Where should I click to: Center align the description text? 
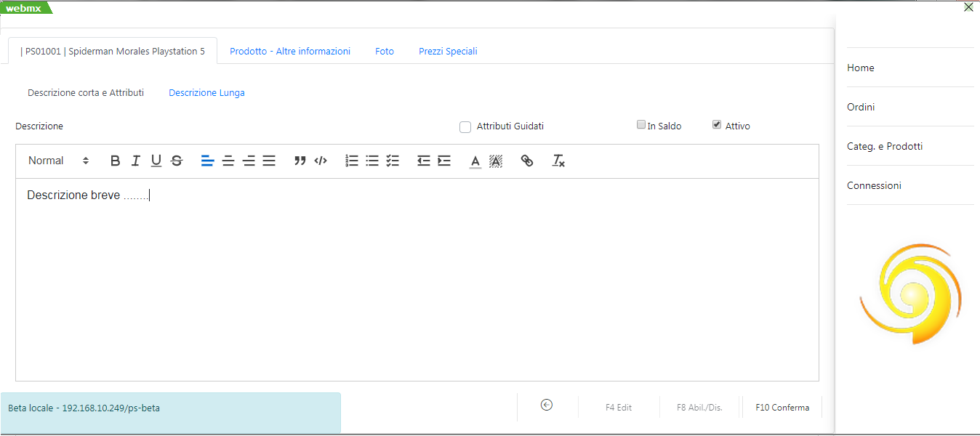[x=228, y=161]
